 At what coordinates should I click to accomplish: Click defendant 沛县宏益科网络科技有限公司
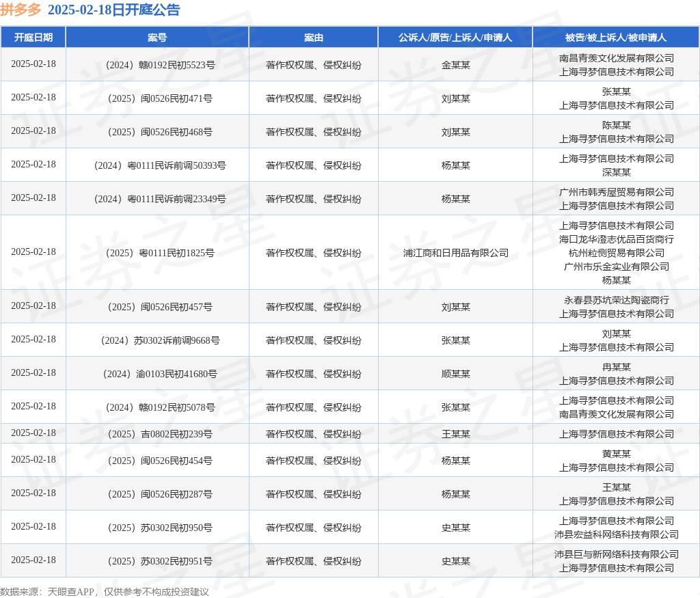pyautogui.click(x=616, y=534)
